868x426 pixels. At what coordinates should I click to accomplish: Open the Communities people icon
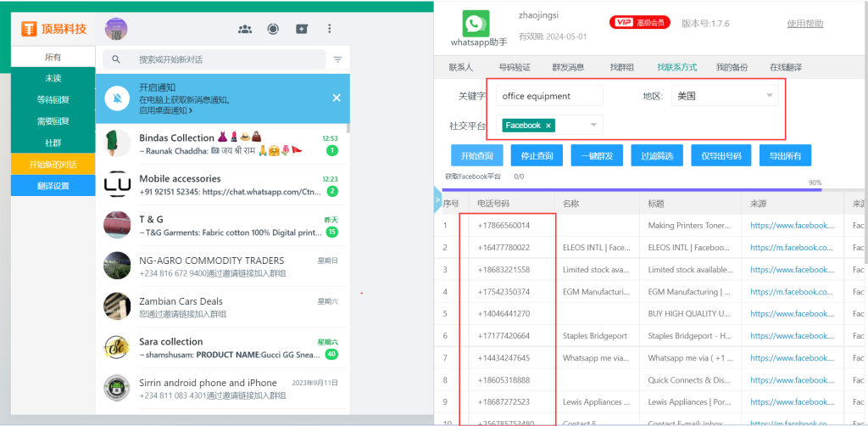point(244,29)
